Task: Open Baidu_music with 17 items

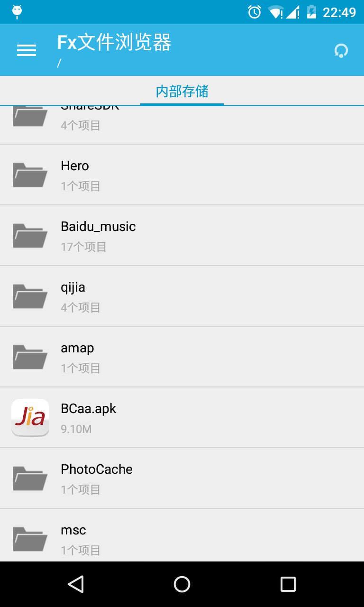Action: [182, 236]
